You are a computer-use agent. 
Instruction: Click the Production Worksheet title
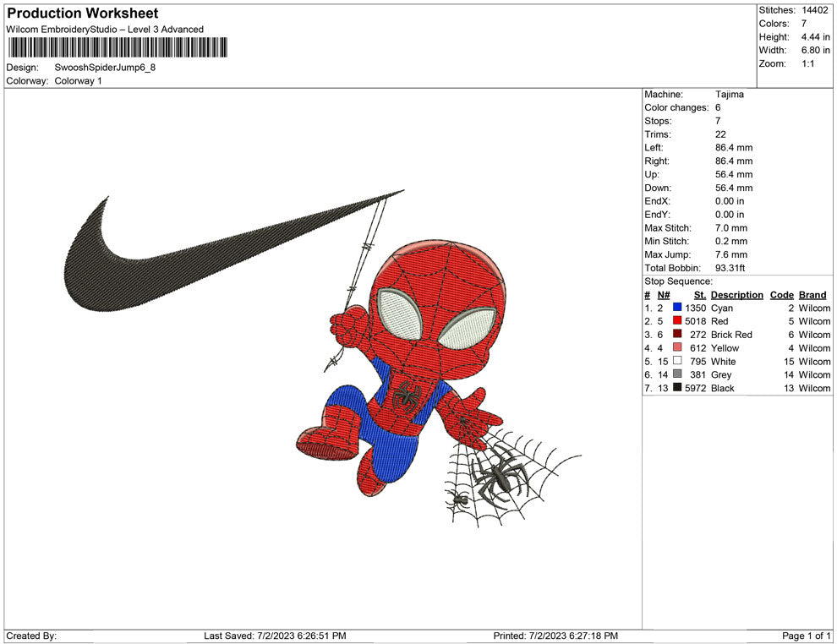pyautogui.click(x=83, y=14)
